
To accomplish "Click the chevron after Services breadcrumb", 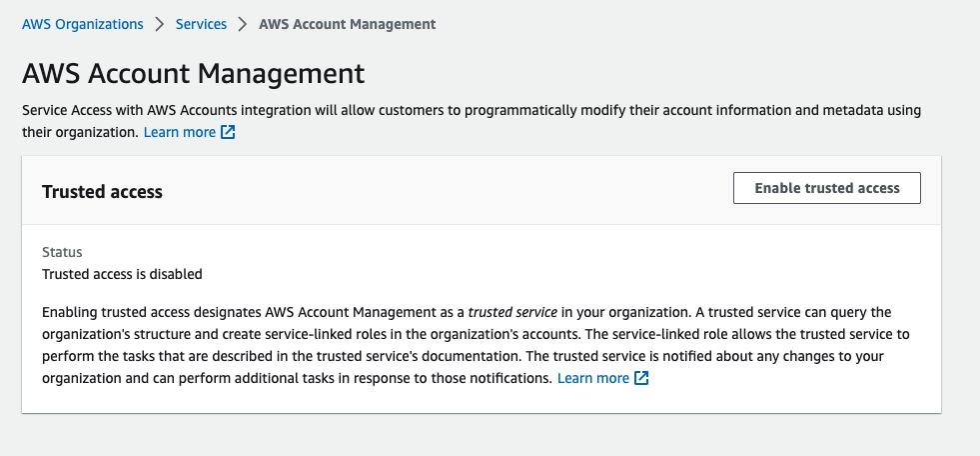I will (243, 23).
